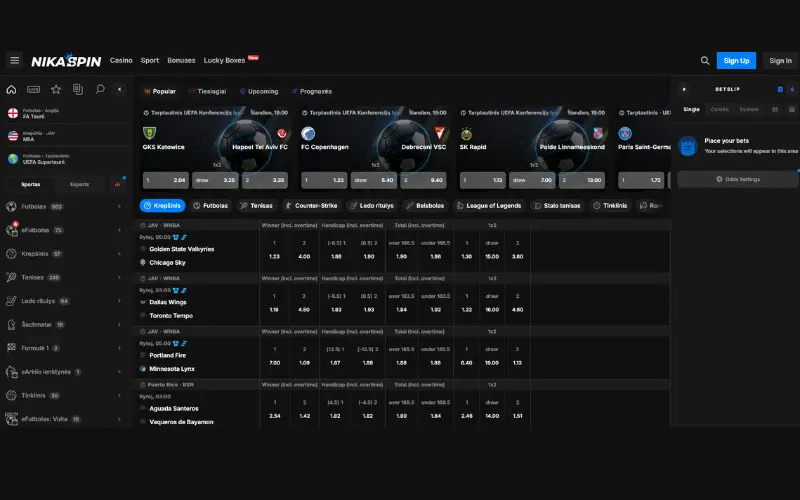This screenshot has height=500, width=800.
Task: Collapse the betslip panel with play arrow
Action: click(684, 89)
